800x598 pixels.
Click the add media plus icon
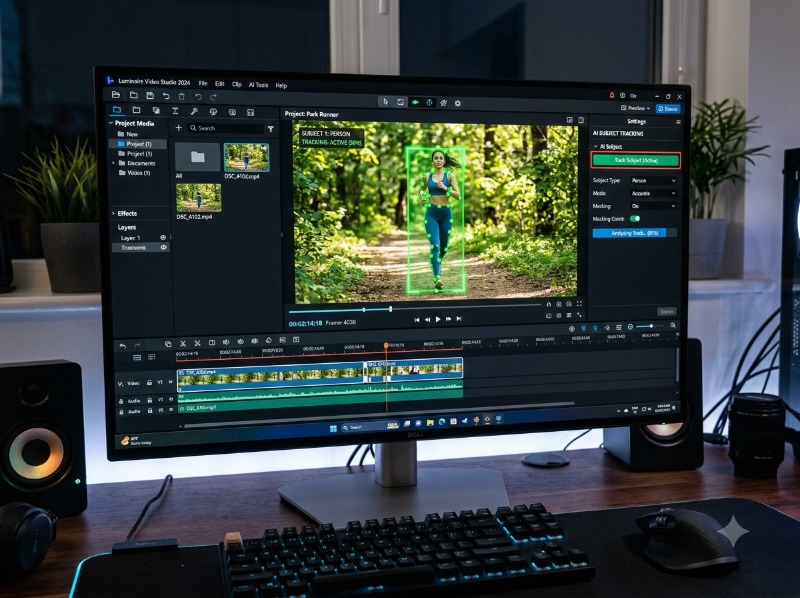(x=179, y=128)
